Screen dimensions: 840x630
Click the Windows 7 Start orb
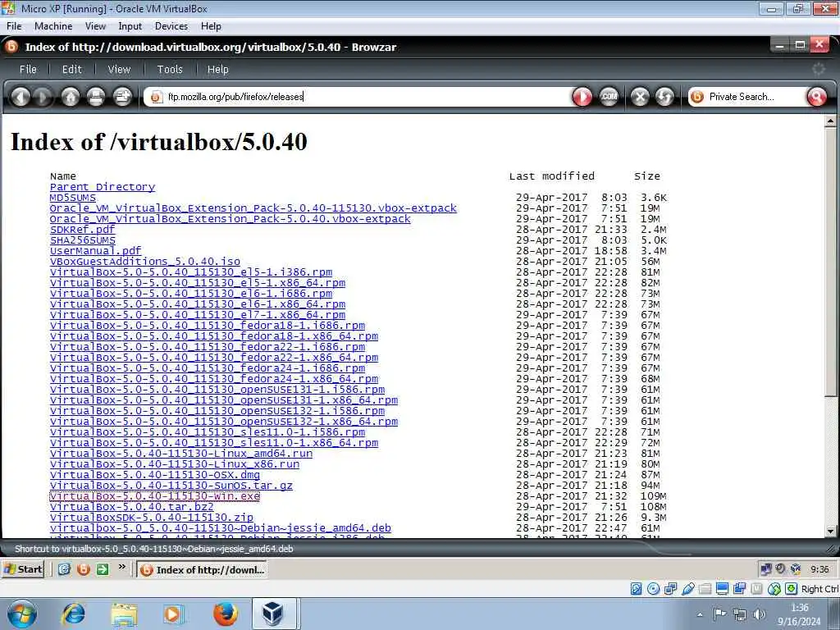[x=22, y=614]
